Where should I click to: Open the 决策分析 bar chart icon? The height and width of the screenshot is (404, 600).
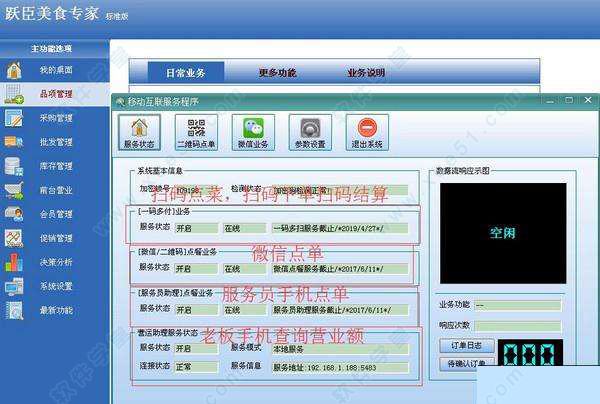[x=14, y=262]
